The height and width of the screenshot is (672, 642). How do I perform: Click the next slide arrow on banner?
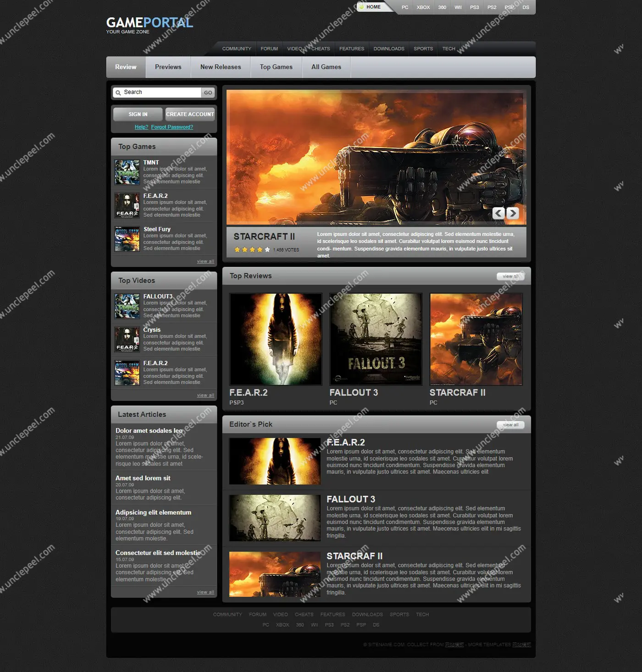tap(513, 213)
